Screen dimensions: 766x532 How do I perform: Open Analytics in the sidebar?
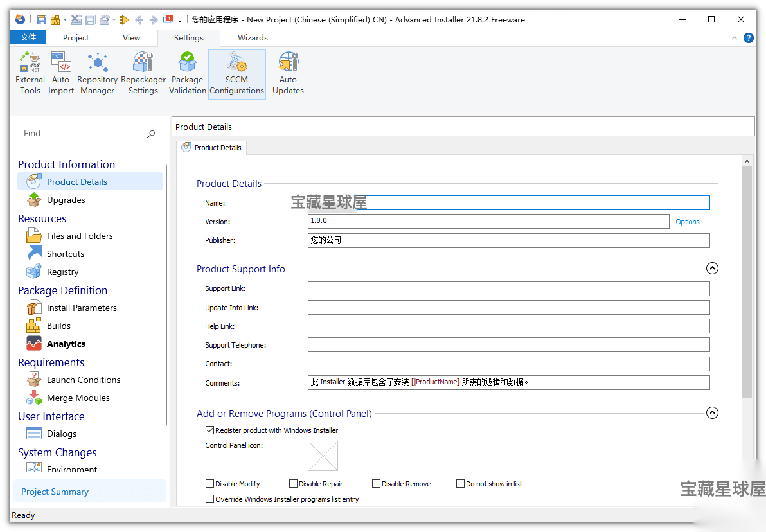(66, 344)
